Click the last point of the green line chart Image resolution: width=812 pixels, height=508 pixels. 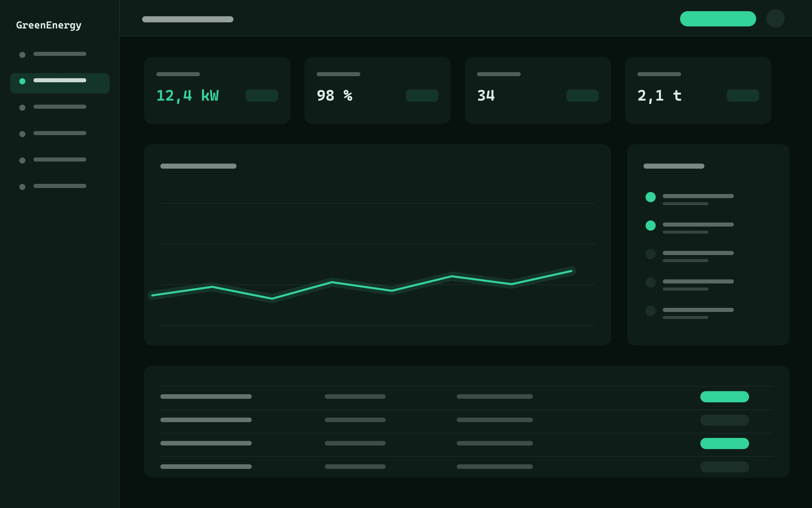571,271
